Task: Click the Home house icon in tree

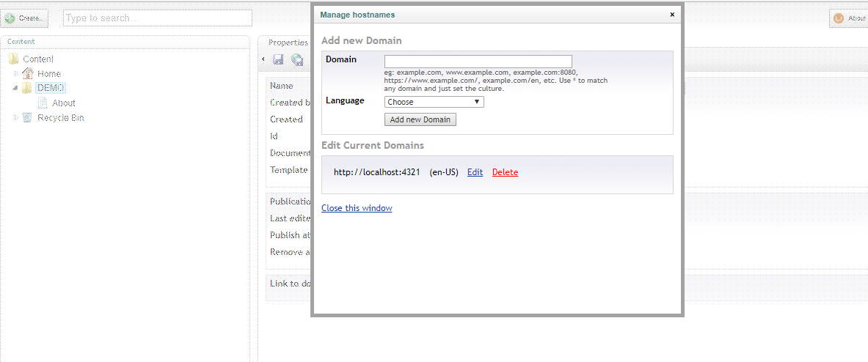Action: click(28, 73)
